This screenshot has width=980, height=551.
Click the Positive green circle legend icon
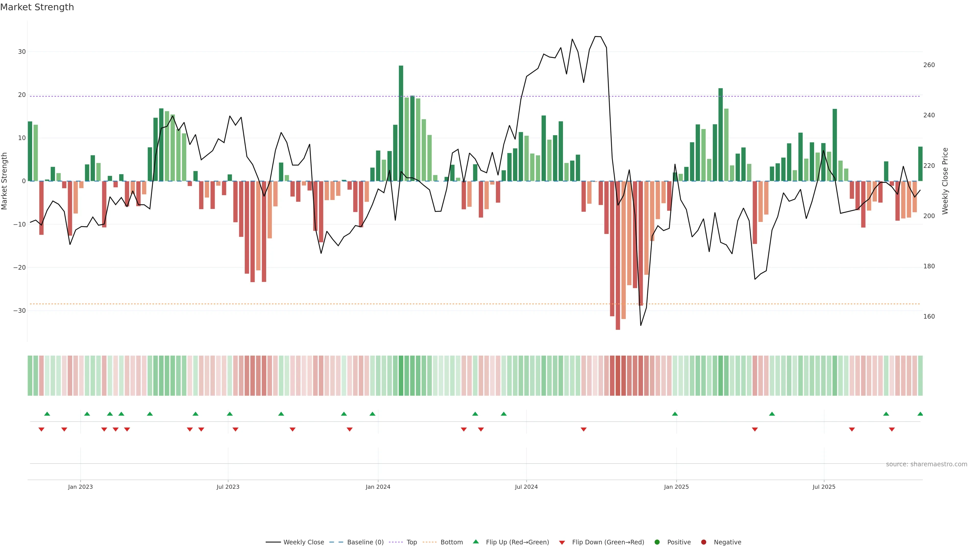(x=657, y=542)
